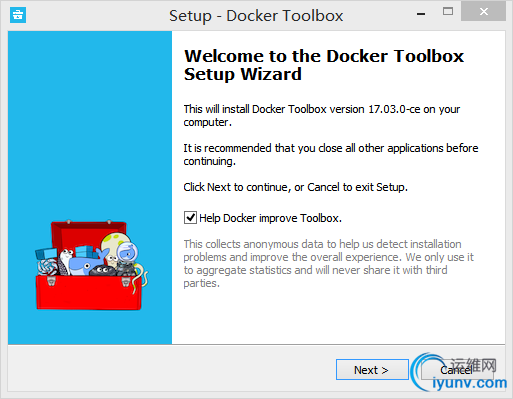This screenshot has height=399, width=513.
Task: Click the red toolbox base illustration
Action: [89, 292]
